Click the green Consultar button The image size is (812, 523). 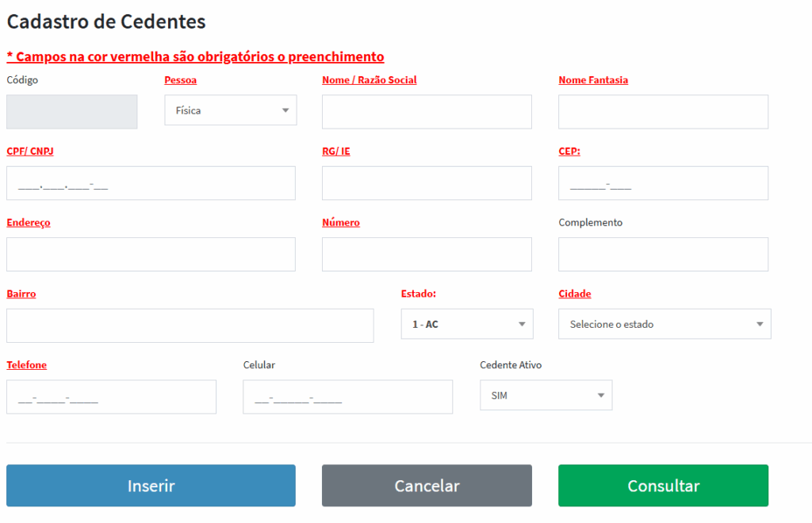[663, 486]
